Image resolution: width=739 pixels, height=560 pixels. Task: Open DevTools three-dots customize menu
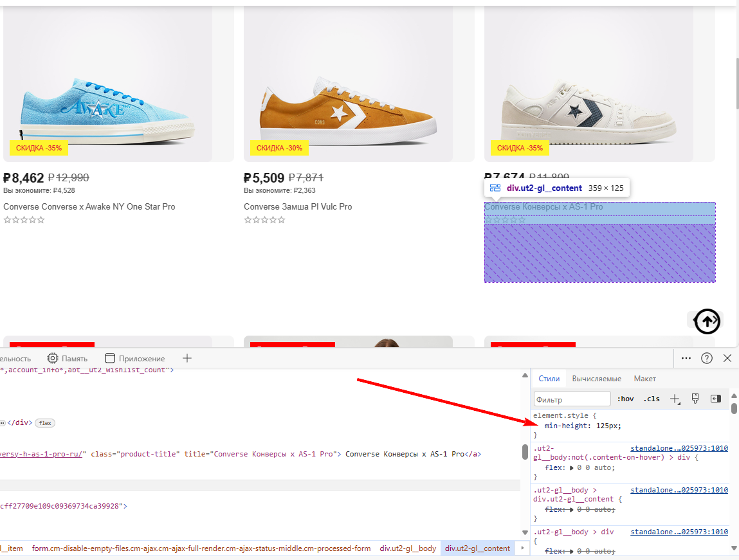pos(686,358)
